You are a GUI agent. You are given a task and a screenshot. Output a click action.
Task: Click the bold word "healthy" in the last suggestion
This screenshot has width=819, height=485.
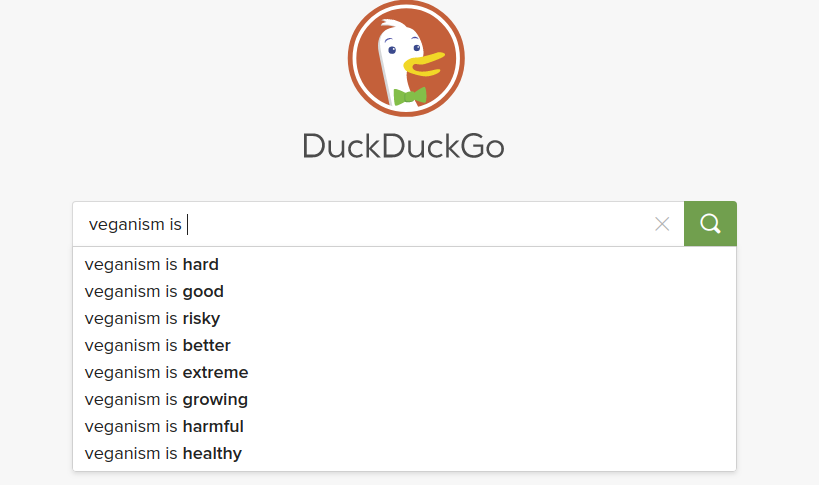[x=212, y=454]
